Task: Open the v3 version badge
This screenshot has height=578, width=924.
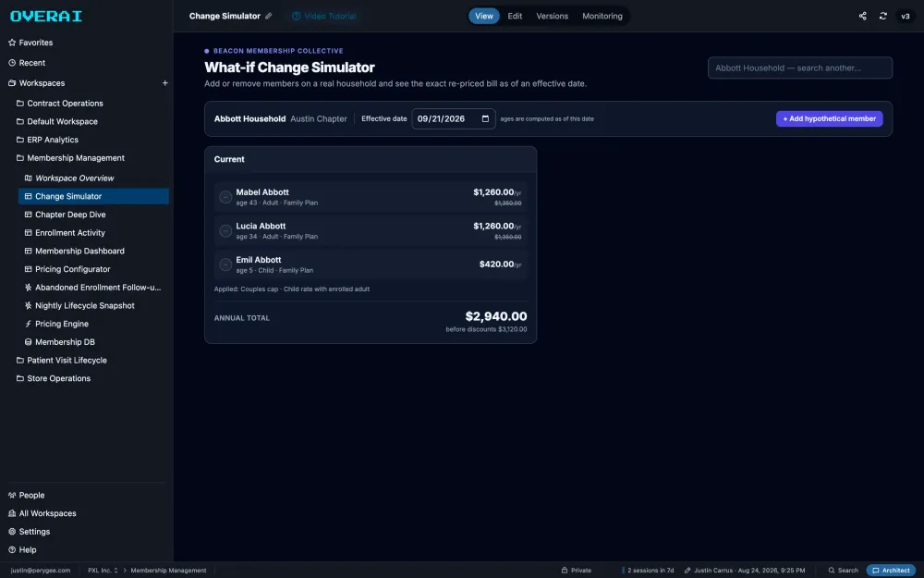Action: 906,16
